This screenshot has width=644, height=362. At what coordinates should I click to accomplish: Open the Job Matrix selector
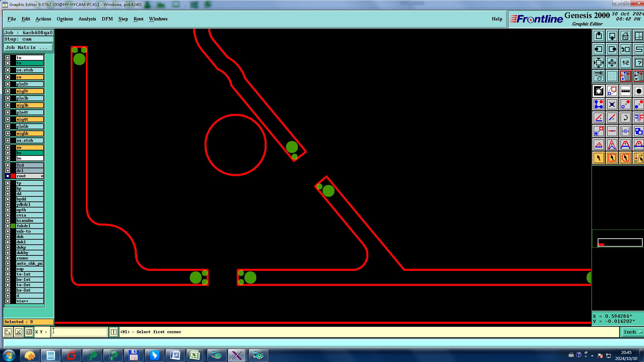(x=28, y=48)
